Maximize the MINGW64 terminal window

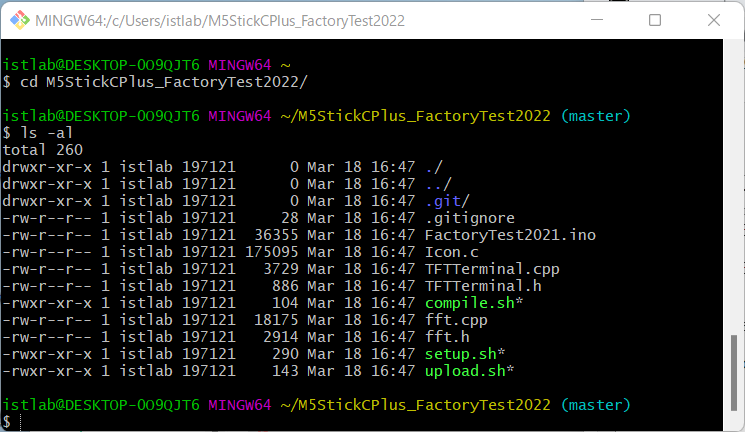click(655, 20)
